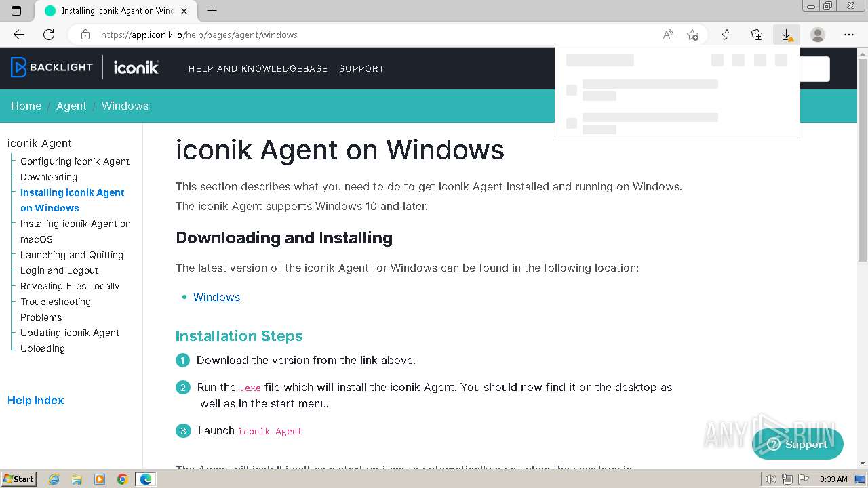Click the volume speaker tray icon
The width and height of the screenshot is (868, 488).
770,479
